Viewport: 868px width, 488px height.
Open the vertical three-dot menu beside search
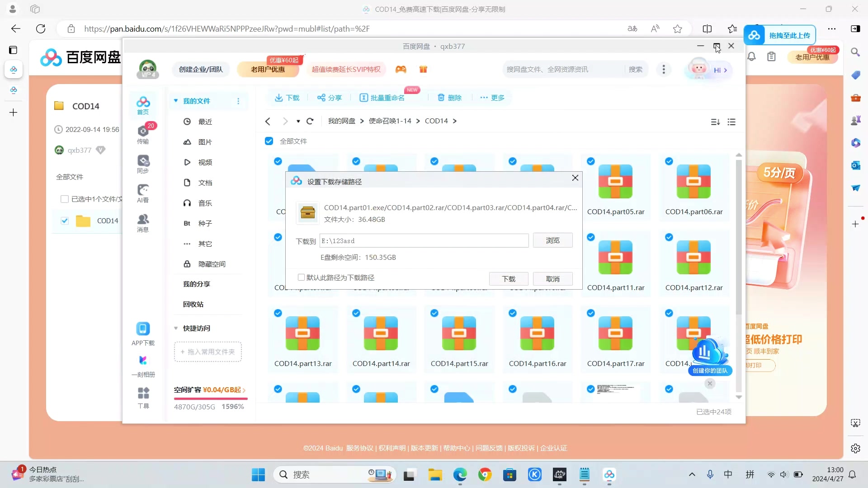point(664,70)
